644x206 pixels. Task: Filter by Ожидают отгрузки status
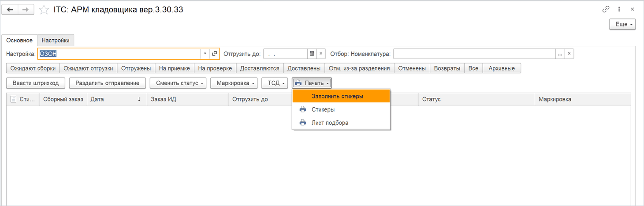pos(89,68)
